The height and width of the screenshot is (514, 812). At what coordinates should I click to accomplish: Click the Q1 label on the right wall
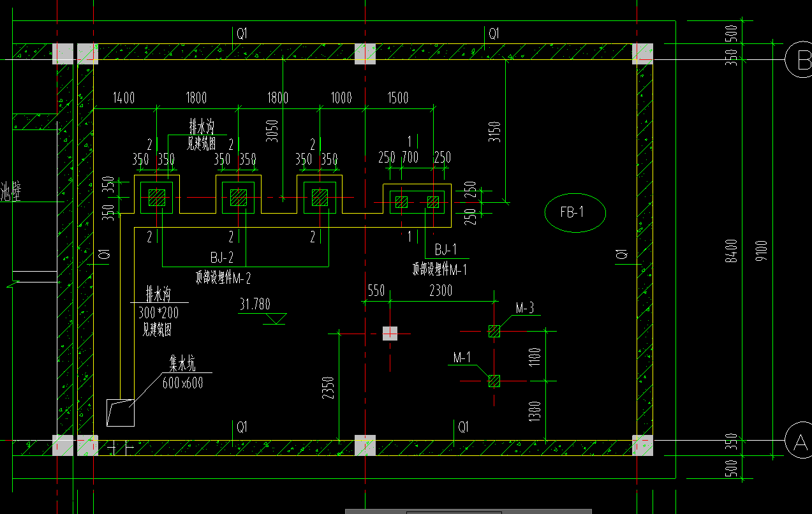(622, 254)
